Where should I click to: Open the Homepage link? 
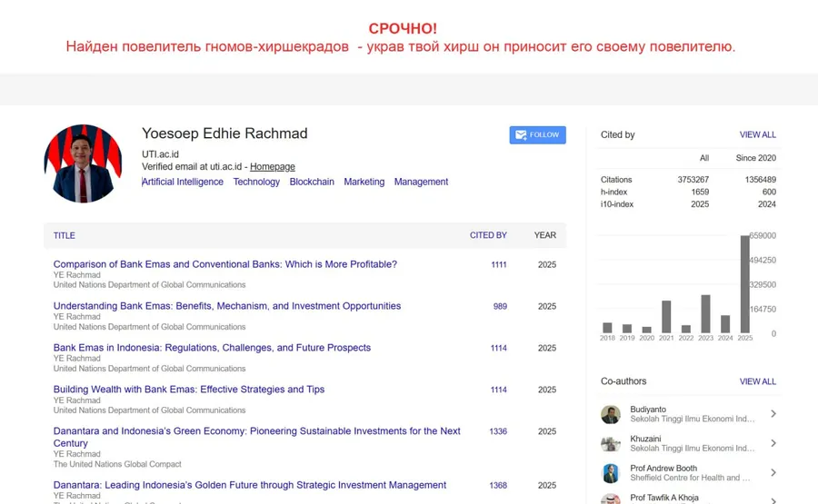[x=273, y=167]
